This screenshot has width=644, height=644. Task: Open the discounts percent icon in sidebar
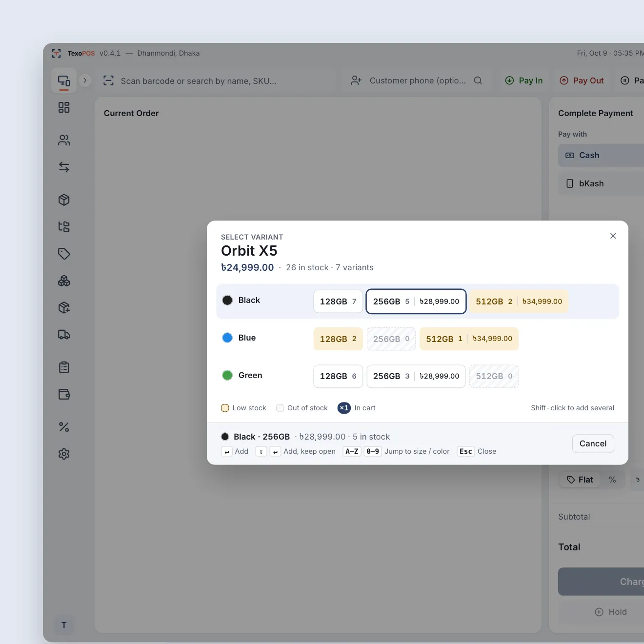click(x=64, y=427)
